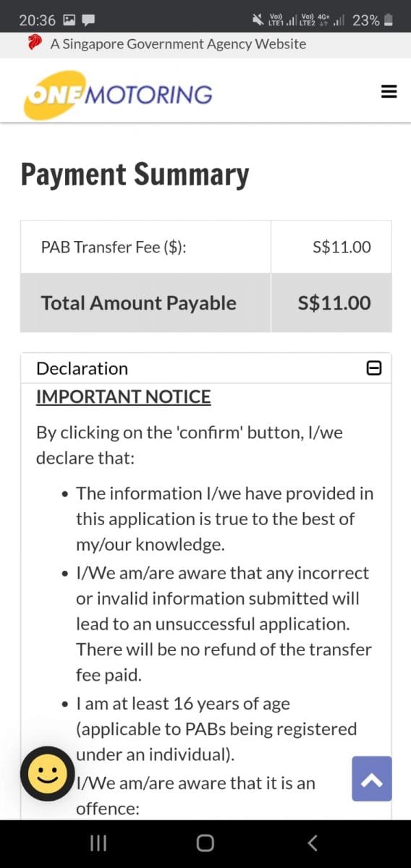Tap the PAB Transfer Fee row label
The image size is (411, 868).
[x=114, y=247]
